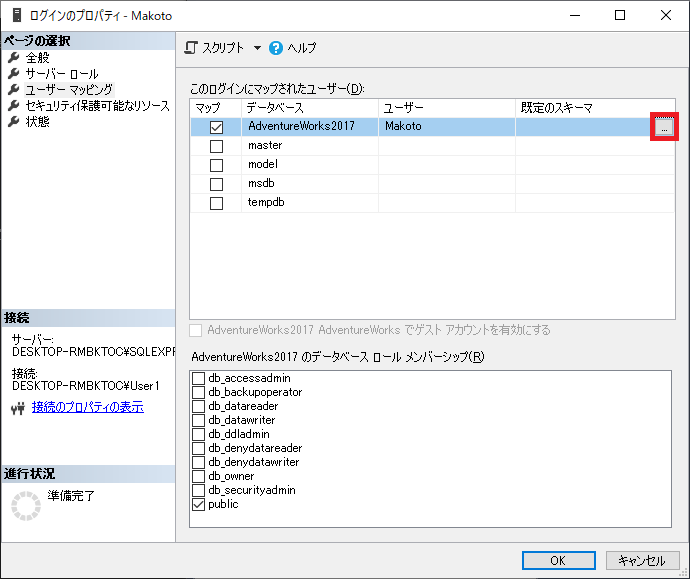The height and width of the screenshot is (579, 690).
Task: Select the tempdb database row
Action: pos(433,203)
